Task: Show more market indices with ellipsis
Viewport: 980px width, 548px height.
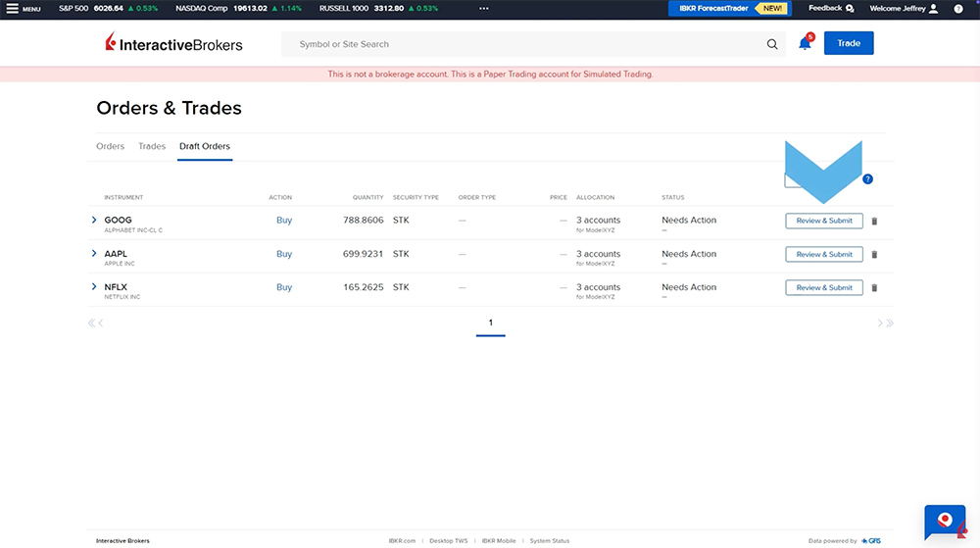Action: click(x=484, y=9)
